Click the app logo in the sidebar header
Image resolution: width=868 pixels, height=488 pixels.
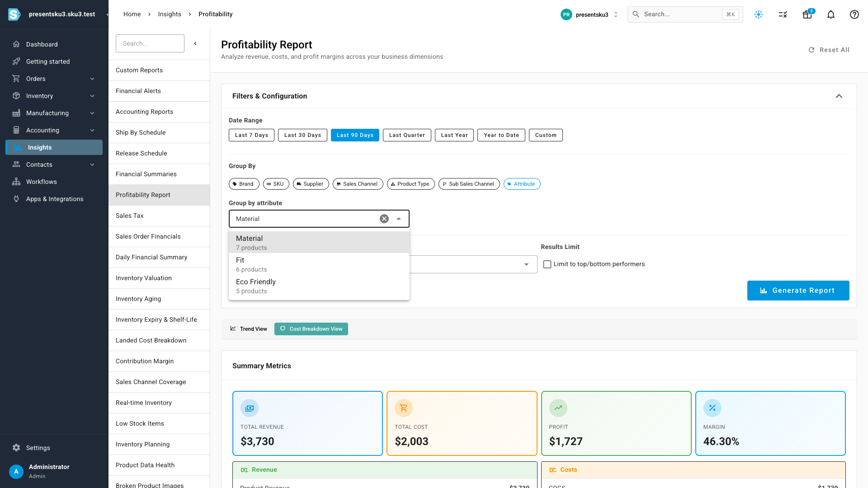click(x=14, y=14)
